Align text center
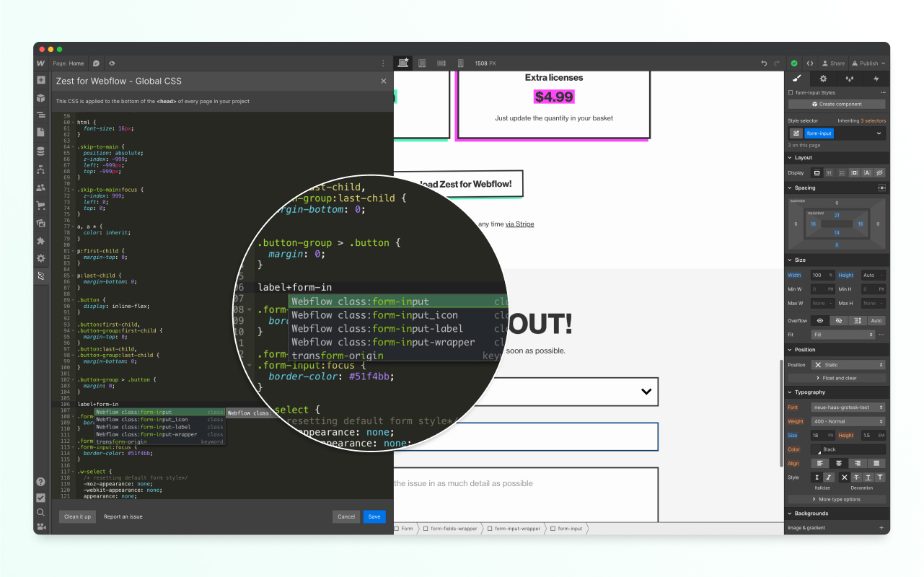Image resolution: width=924 pixels, height=577 pixels. pyautogui.click(x=837, y=463)
